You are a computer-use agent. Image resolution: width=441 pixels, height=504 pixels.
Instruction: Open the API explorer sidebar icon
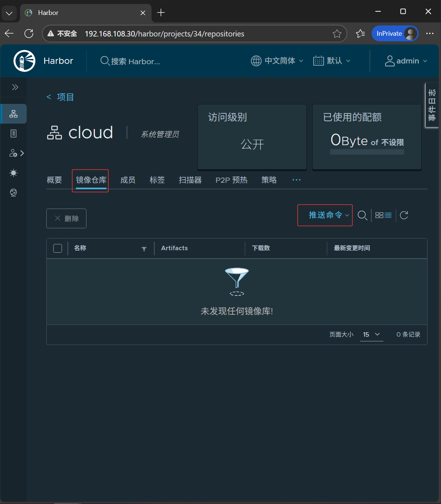click(x=13, y=193)
